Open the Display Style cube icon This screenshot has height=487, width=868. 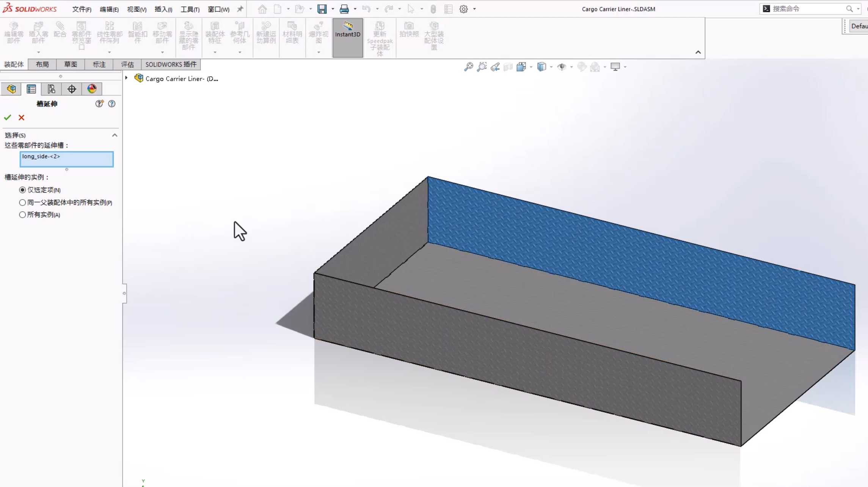[542, 67]
